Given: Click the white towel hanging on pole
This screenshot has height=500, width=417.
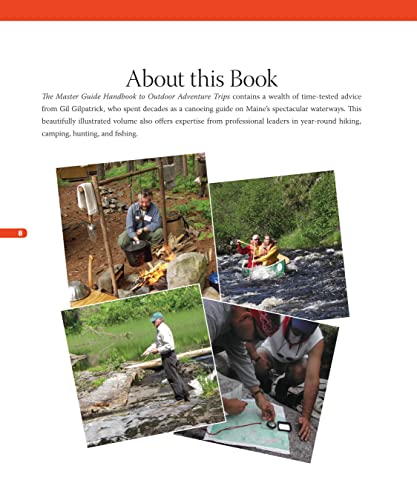Looking at the screenshot, I should point(87,199).
